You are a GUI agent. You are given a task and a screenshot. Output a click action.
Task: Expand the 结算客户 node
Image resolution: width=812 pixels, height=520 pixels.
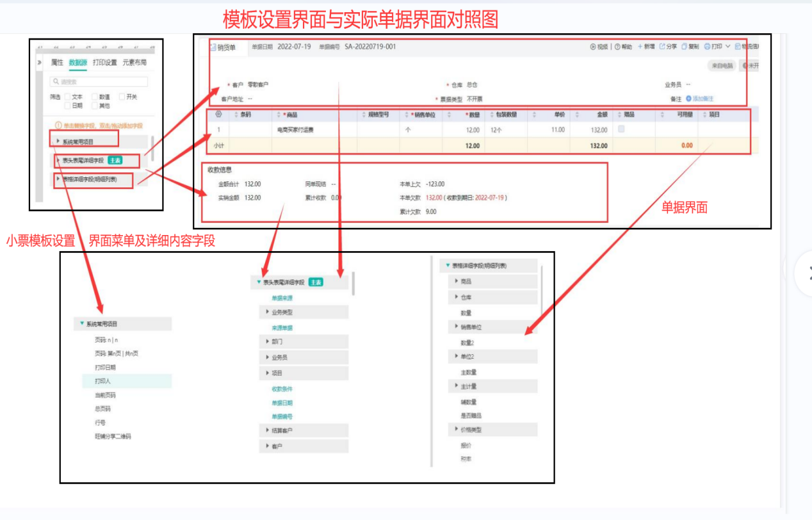tap(304, 430)
